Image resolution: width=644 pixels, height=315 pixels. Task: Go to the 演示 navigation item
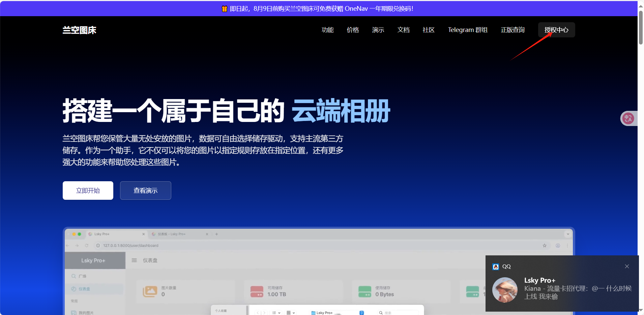point(378,30)
